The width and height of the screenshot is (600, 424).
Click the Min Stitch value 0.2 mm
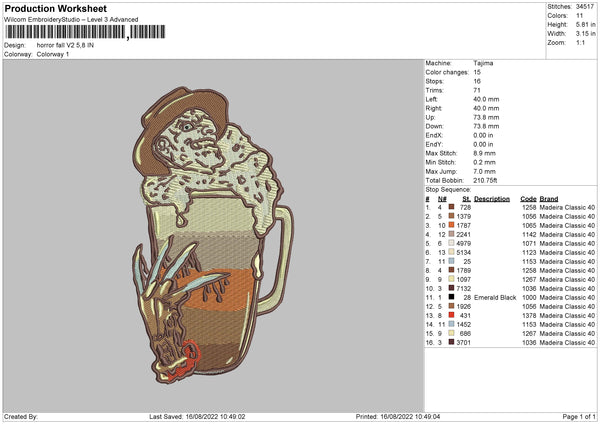[x=484, y=162]
